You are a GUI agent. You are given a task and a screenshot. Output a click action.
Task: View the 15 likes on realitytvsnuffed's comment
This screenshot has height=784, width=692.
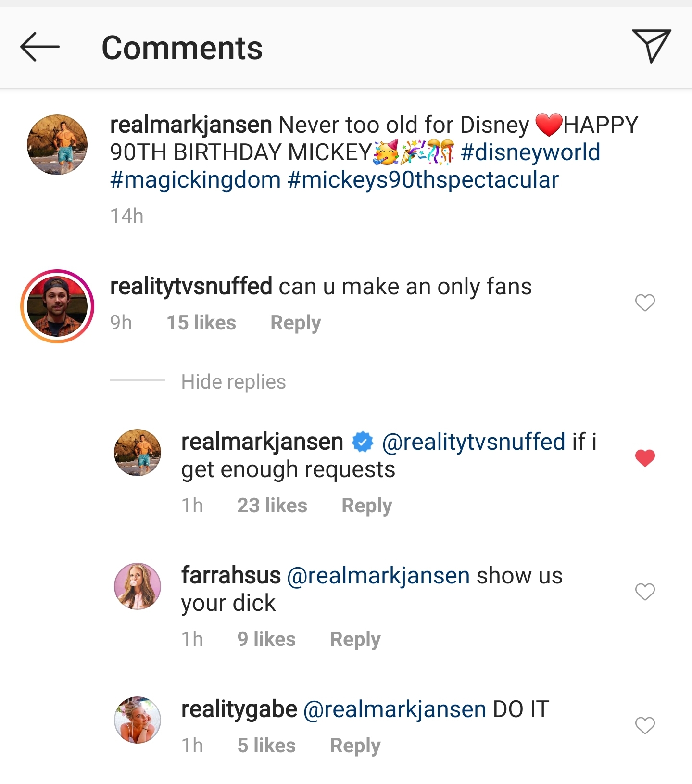click(x=201, y=323)
